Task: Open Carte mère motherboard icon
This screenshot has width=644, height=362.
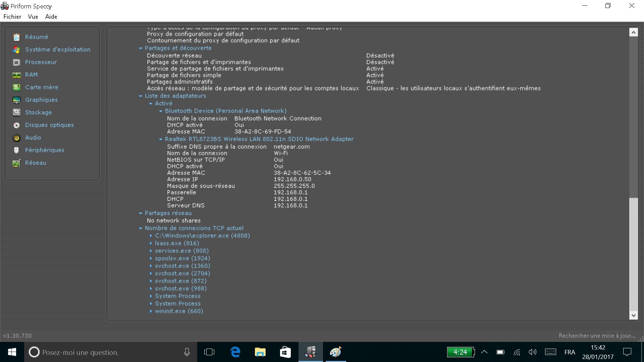Action: click(16, 87)
